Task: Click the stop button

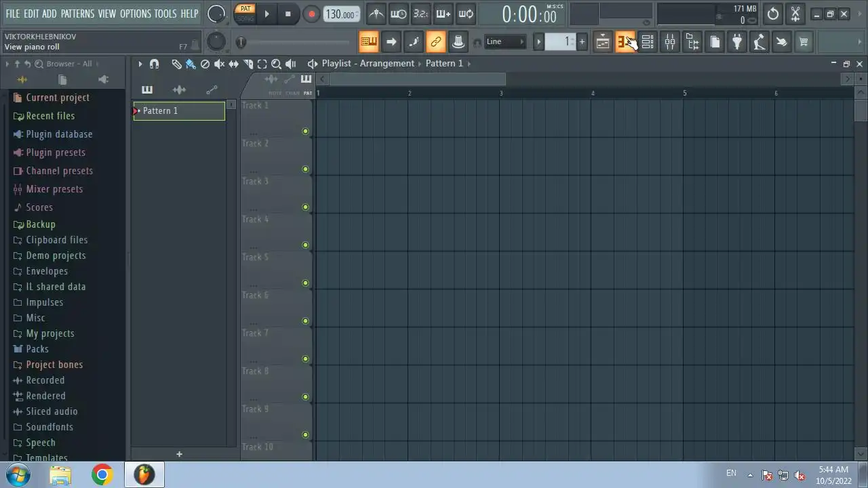Action: tap(288, 14)
